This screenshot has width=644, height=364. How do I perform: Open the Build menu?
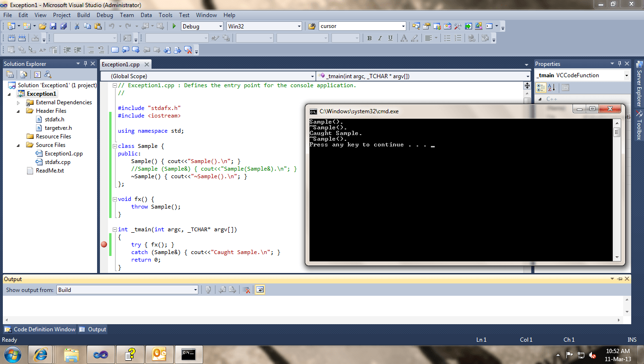(83, 15)
